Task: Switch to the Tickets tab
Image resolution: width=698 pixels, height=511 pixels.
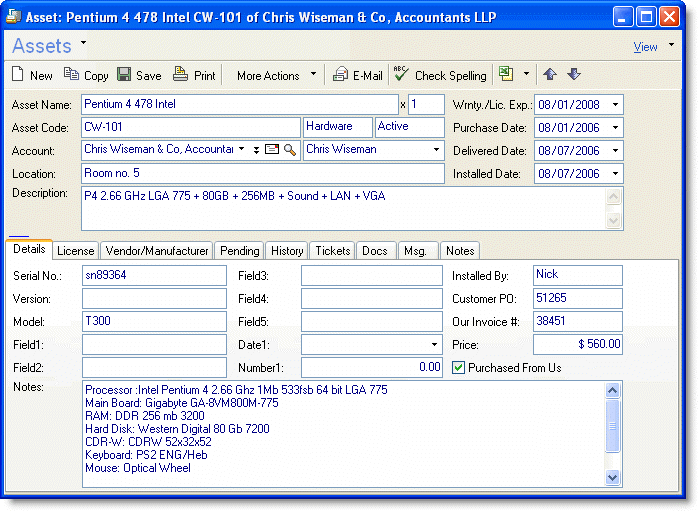Action: tap(333, 251)
